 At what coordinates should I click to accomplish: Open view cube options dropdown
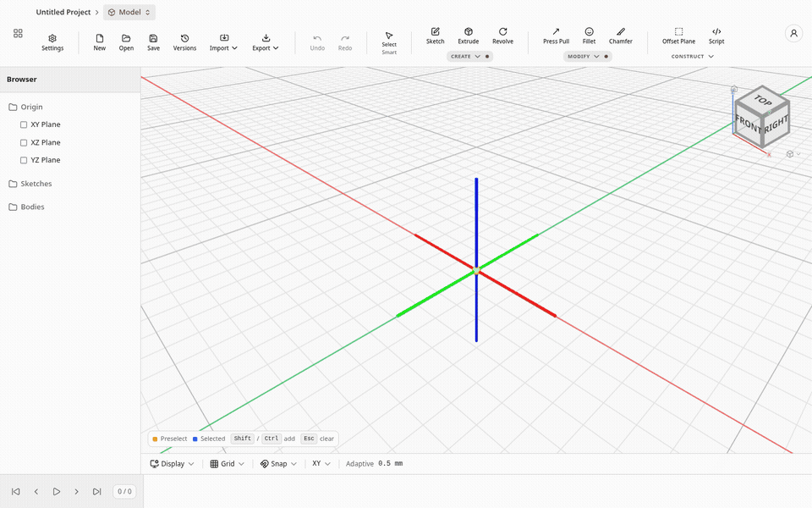coord(793,154)
